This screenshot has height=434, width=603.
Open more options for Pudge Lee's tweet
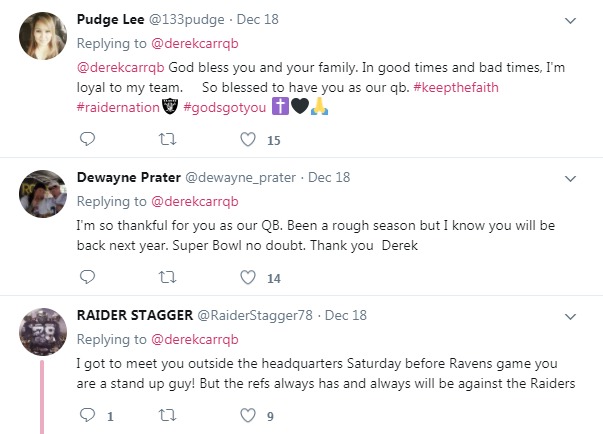[570, 20]
